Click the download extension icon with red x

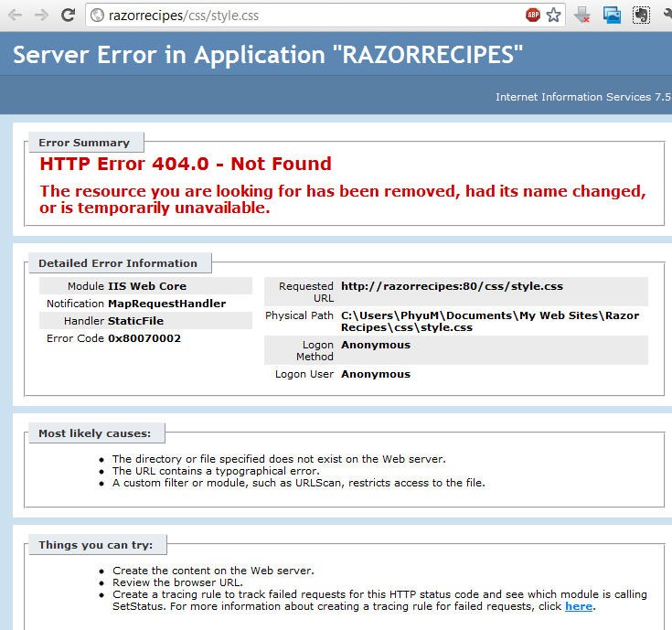click(x=582, y=15)
